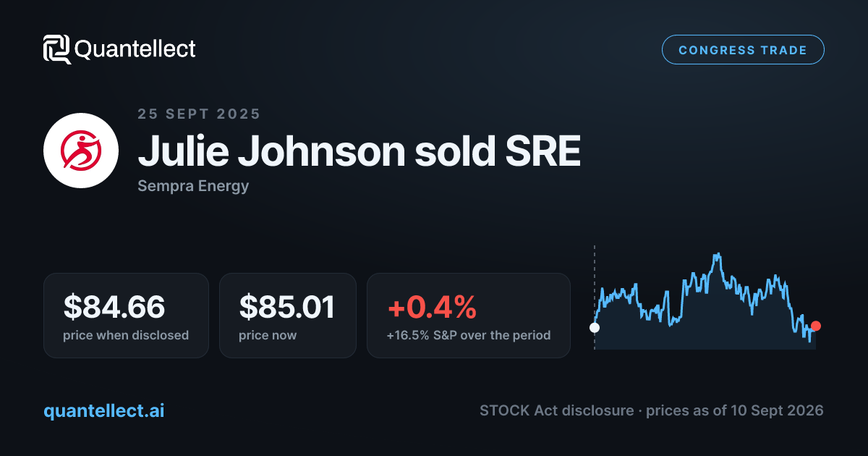
Task: Click the STOCK Act disclosure footer text
Action: 558,410
